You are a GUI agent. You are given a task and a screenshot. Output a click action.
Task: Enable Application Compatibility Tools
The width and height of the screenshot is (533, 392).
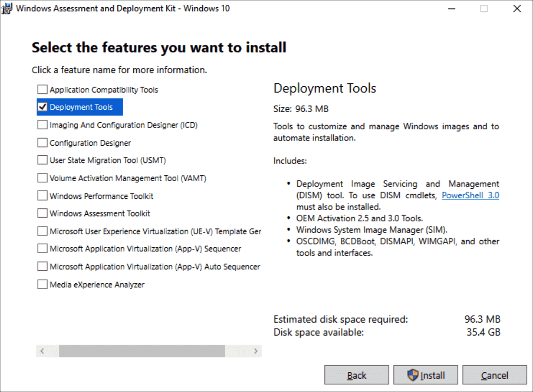coord(42,89)
